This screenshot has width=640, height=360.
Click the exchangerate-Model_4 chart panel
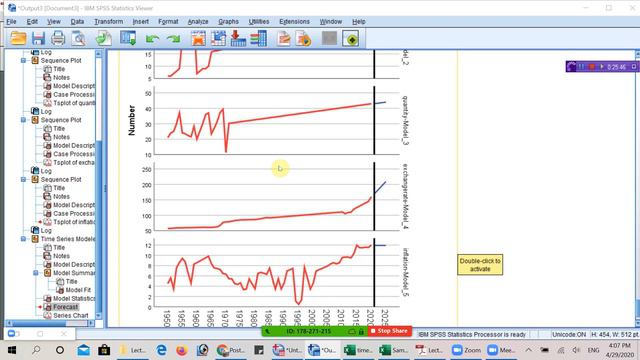coord(277,197)
